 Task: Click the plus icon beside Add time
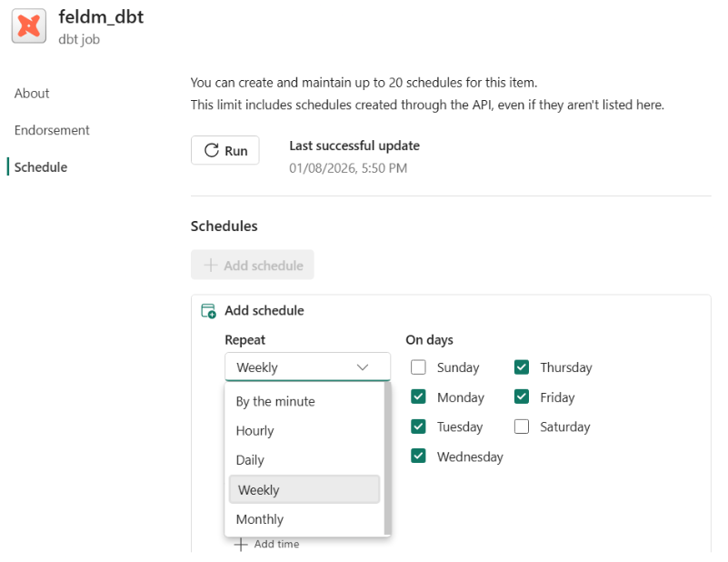click(x=241, y=544)
